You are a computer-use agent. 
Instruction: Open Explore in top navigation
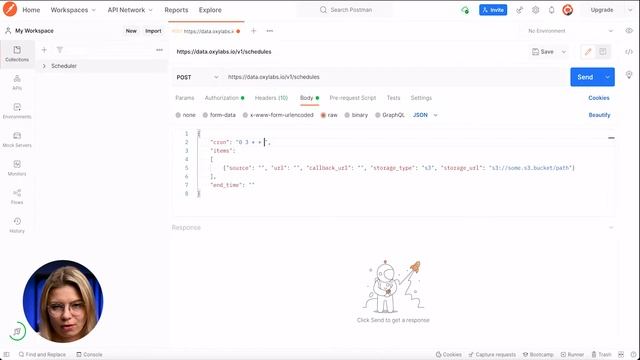coord(210,10)
